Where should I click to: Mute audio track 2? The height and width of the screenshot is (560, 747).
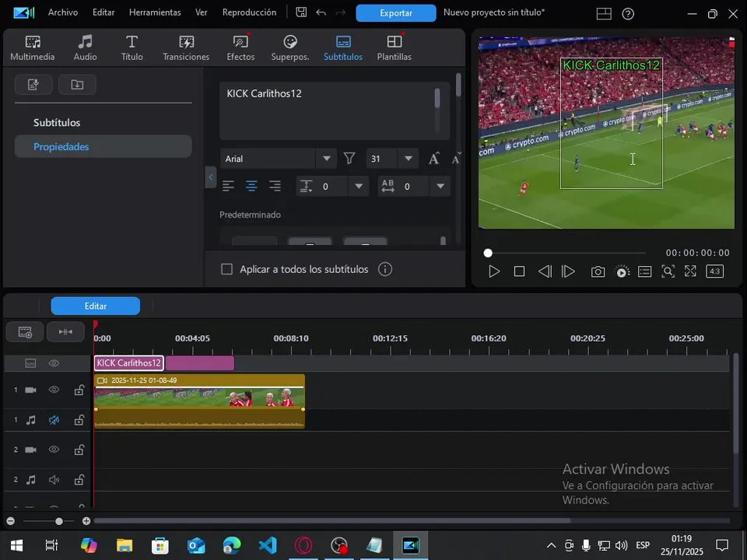[54, 480]
